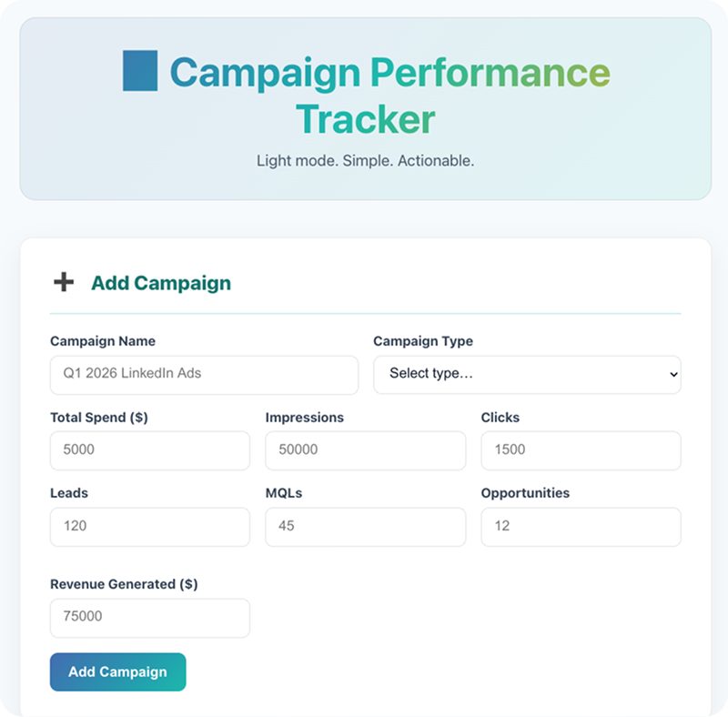Click the Campaign Name label
The image size is (728, 717).
point(102,341)
